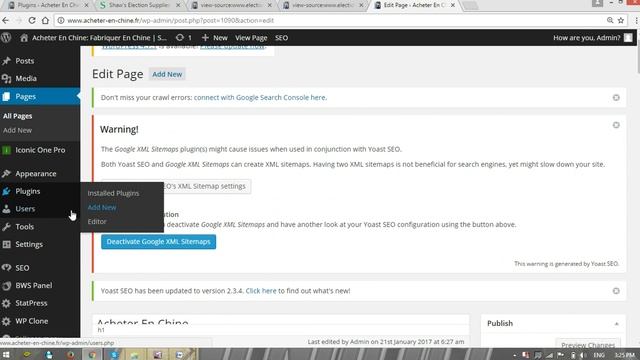
Task: Bookmark page with star icon
Action: pyautogui.click(x=621, y=20)
